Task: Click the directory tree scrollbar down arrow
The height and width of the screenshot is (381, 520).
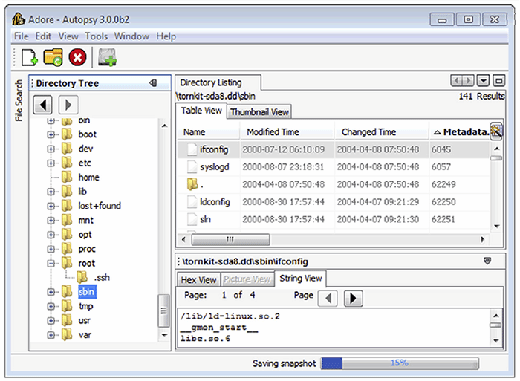Action: pos(164,335)
